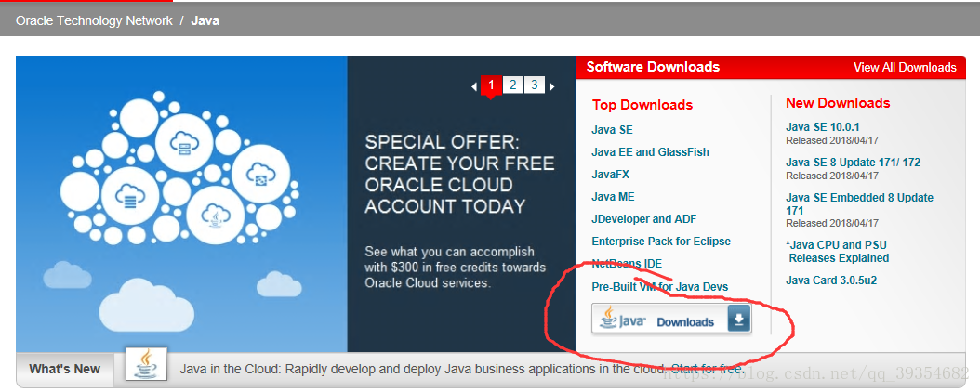The image size is (980, 392).
Task: Click the $300 free credits description text
Action: point(455,268)
